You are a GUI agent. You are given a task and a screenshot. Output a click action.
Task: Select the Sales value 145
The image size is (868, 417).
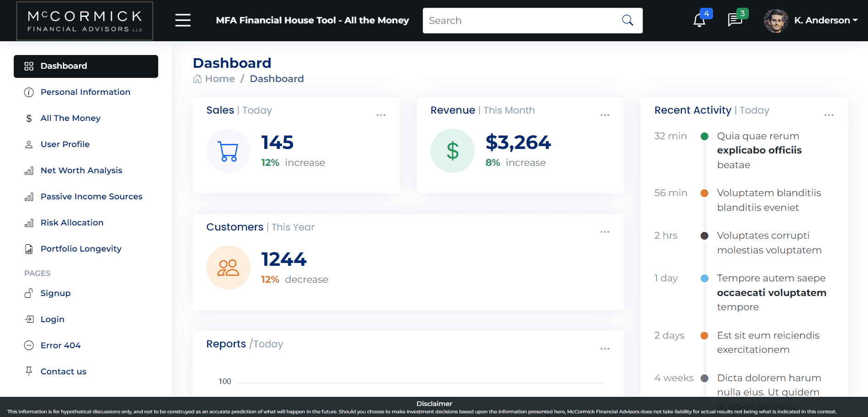coord(277,143)
